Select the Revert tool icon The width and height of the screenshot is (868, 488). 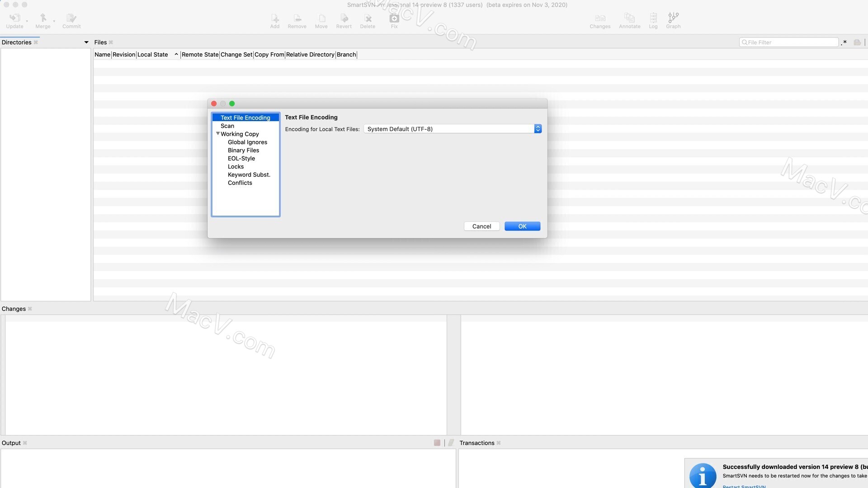[344, 20]
